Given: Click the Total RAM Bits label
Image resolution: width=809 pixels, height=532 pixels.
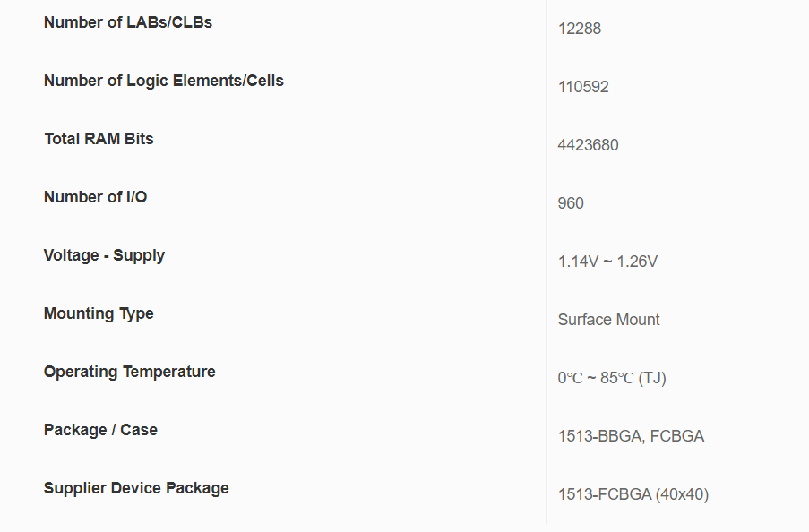Looking at the screenshot, I should [99, 139].
